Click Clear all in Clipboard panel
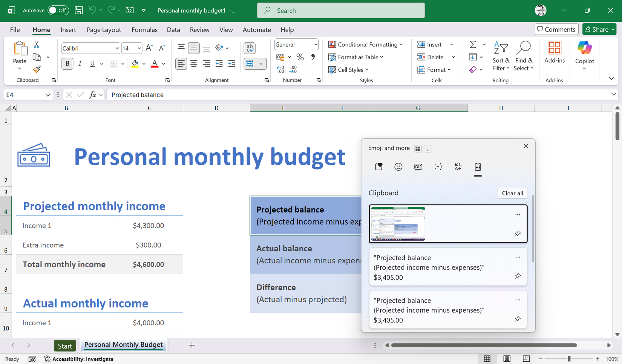This screenshot has width=622, height=364. coord(512,193)
